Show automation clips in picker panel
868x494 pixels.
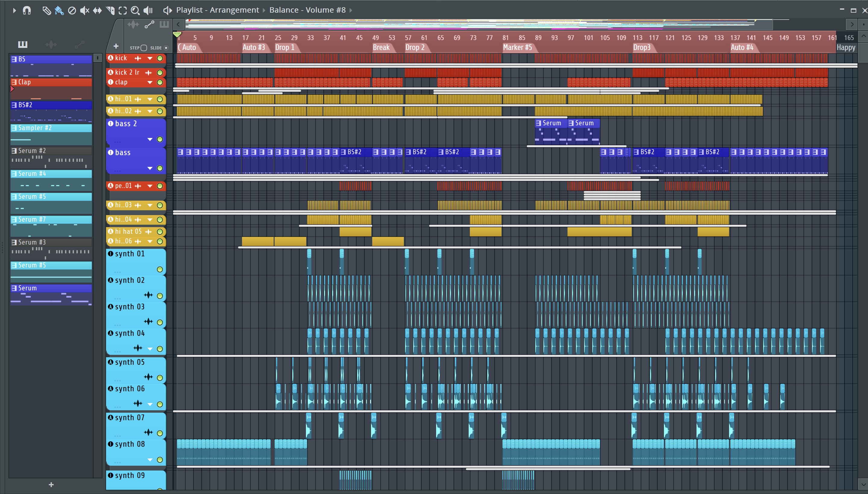(x=80, y=44)
